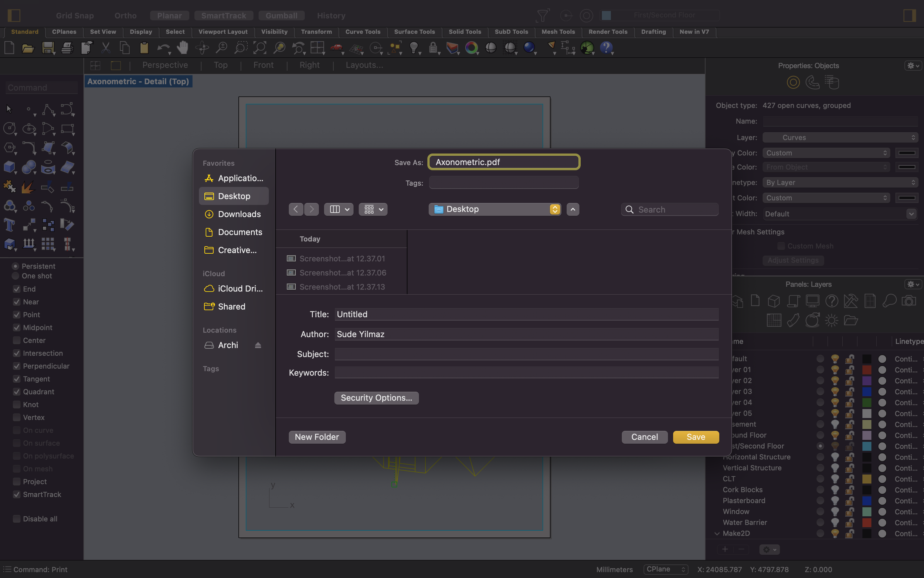Open the Perspective viewport tab
The image size is (924, 578).
click(x=165, y=65)
